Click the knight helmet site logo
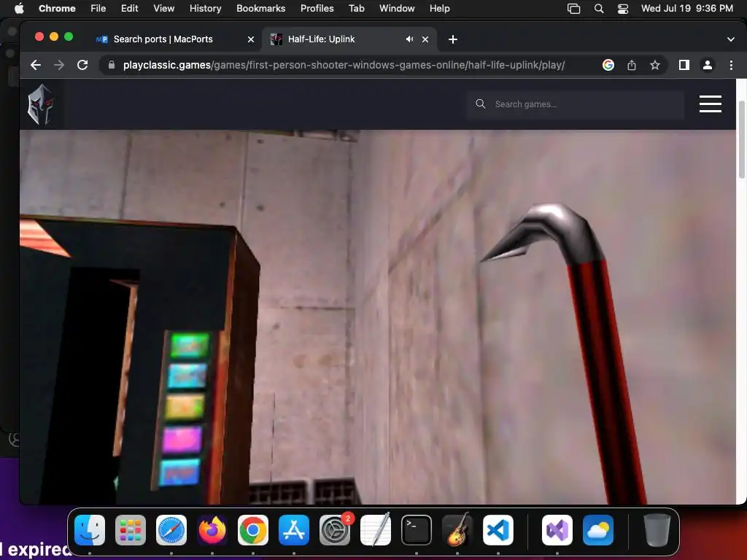747x560 pixels. tap(41, 104)
